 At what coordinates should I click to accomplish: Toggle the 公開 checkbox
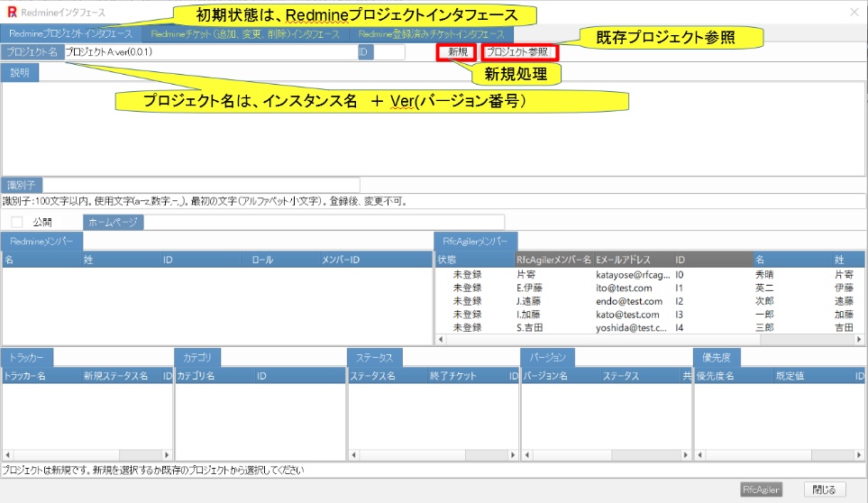(17, 223)
